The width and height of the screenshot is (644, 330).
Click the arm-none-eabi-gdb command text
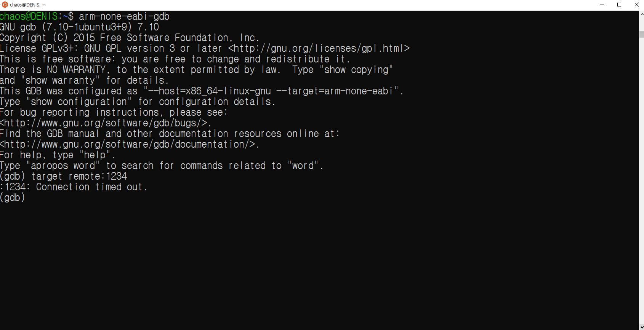pyautogui.click(x=124, y=16)
